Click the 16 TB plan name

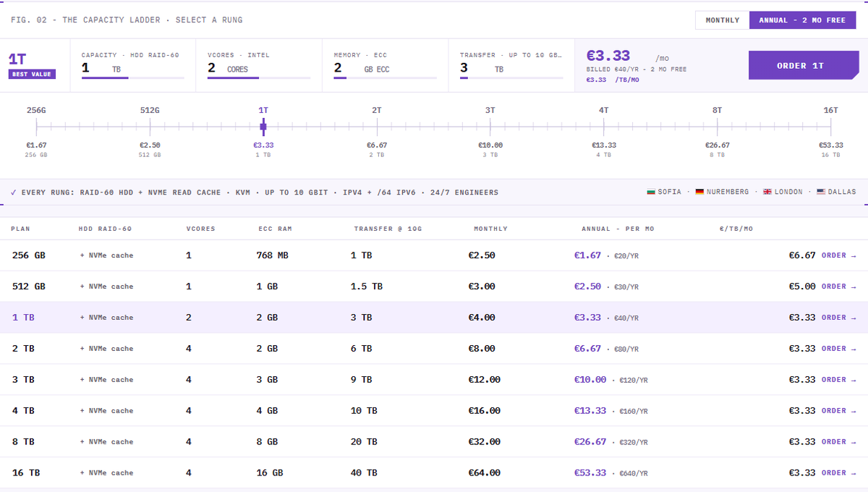[26, 473]
